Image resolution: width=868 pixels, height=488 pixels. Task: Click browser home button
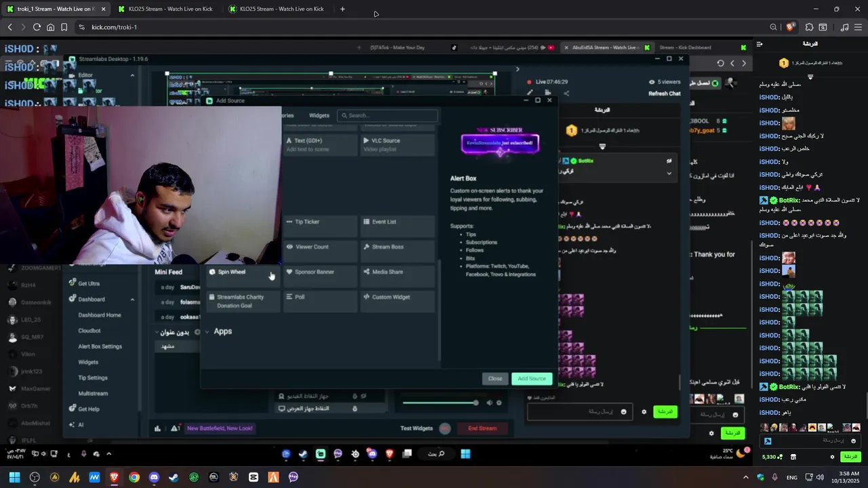51,27
